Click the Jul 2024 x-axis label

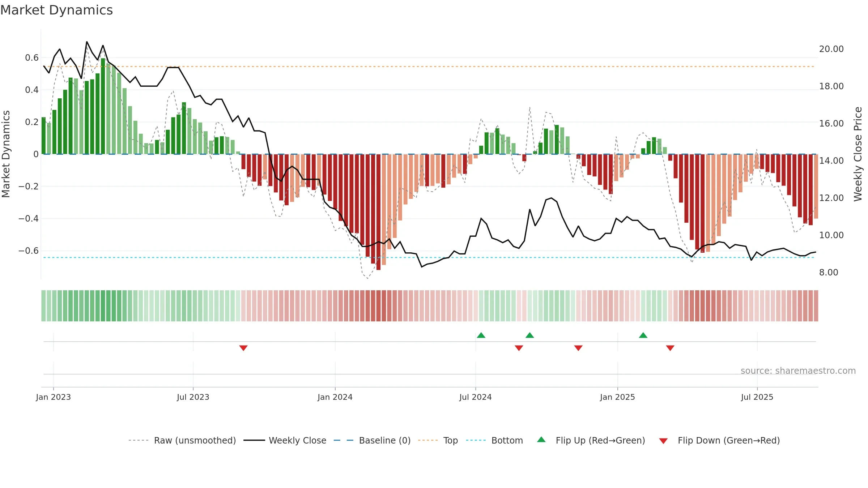point(476,397)
